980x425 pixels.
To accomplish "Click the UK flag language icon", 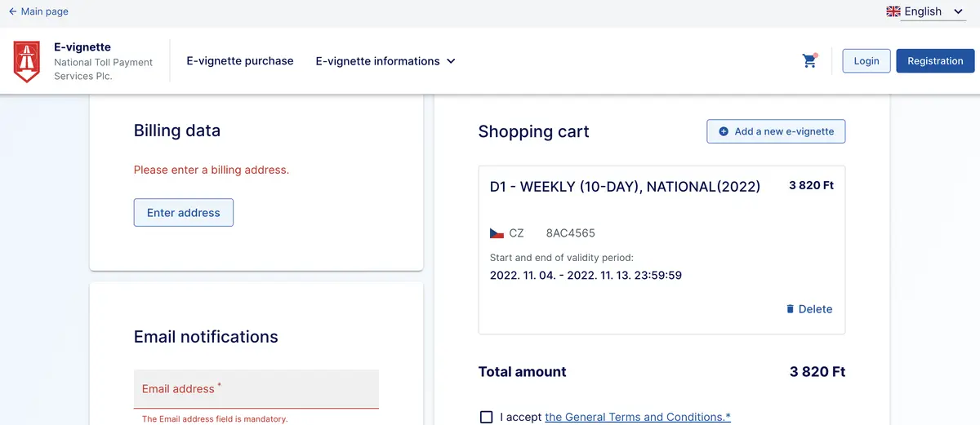I will coord(893,11).
